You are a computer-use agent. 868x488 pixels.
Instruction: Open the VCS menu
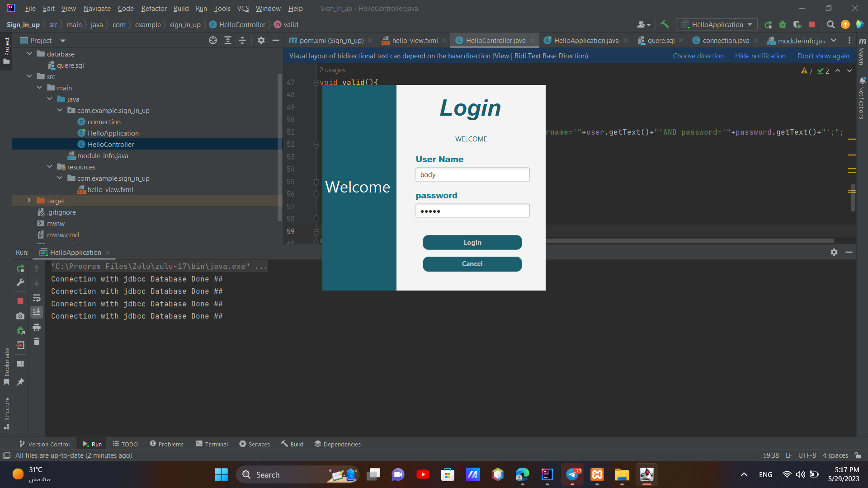243,8
